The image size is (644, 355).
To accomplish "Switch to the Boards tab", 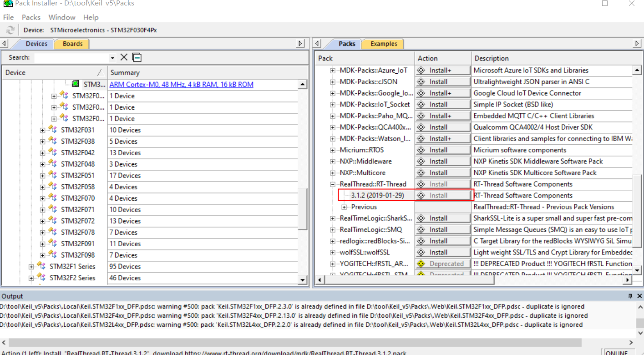I will coord(72,44).
